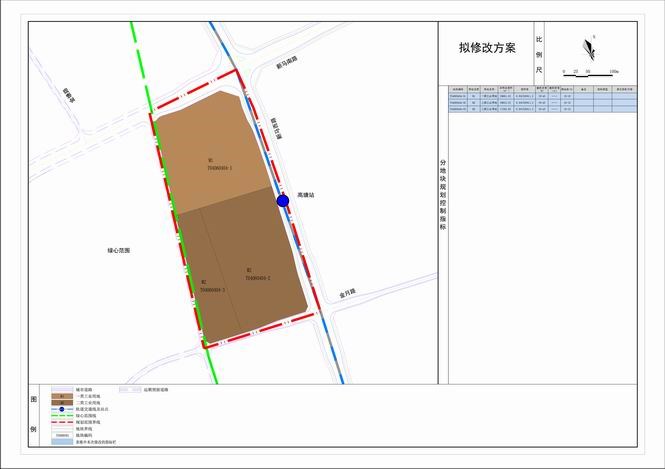Click the first-class industrial land legend swatch

coord(61,396)
